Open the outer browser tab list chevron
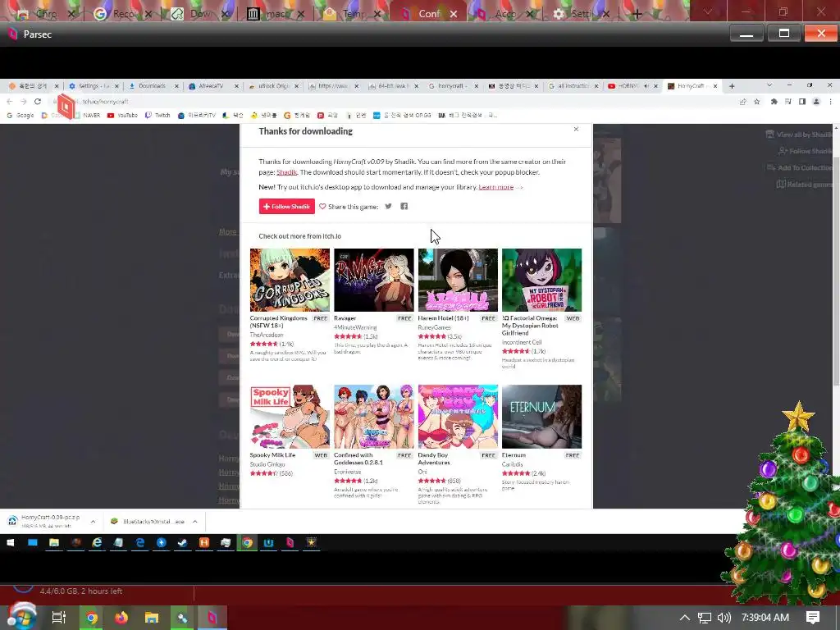Viewport: 840px width, 630px height. [708, 11]
